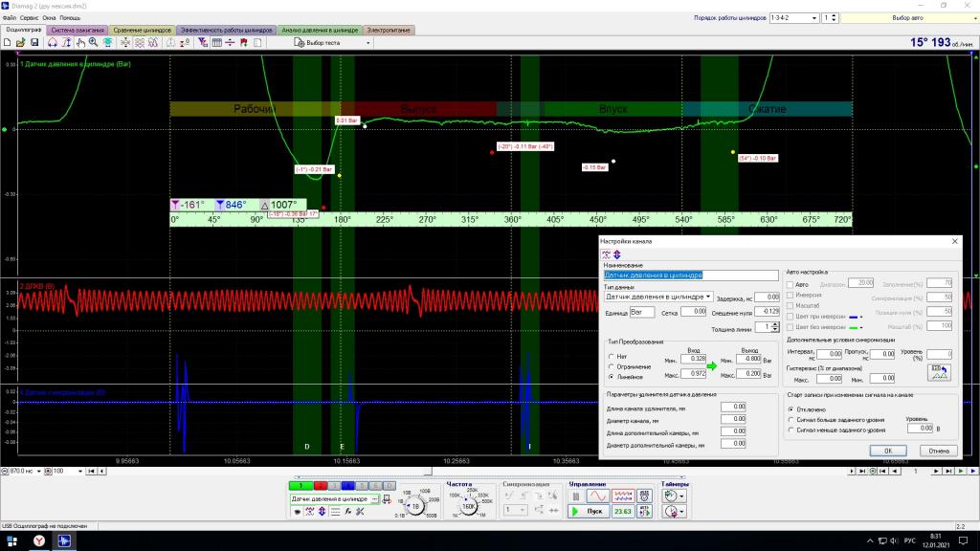Viewport: 980px width, 551px height.
Task: Click the filter funnel toolbar icon
Action: point(203,42)
